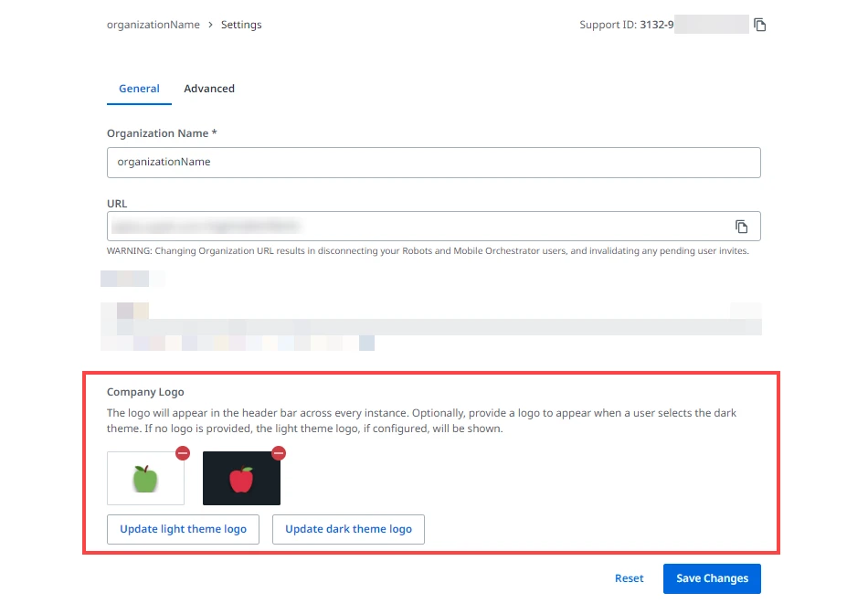Remove the dark theme red apple logo
The height and width of the screenshot is (614, 868).
click(279, 453)
